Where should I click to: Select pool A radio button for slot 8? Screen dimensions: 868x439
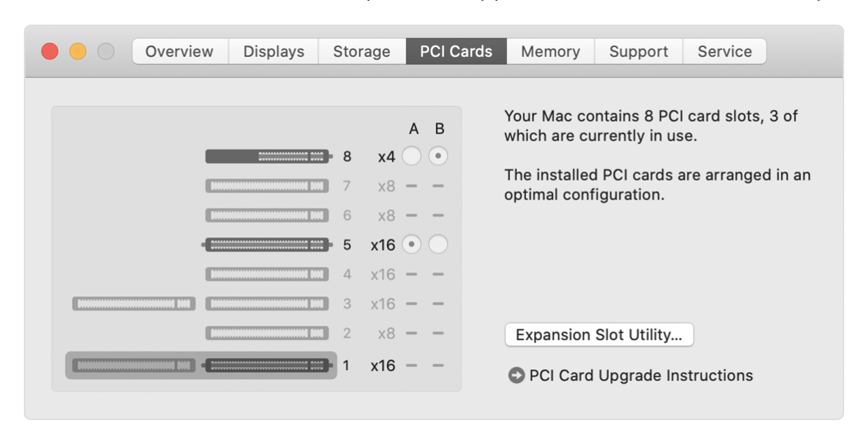tap(412, 156)
